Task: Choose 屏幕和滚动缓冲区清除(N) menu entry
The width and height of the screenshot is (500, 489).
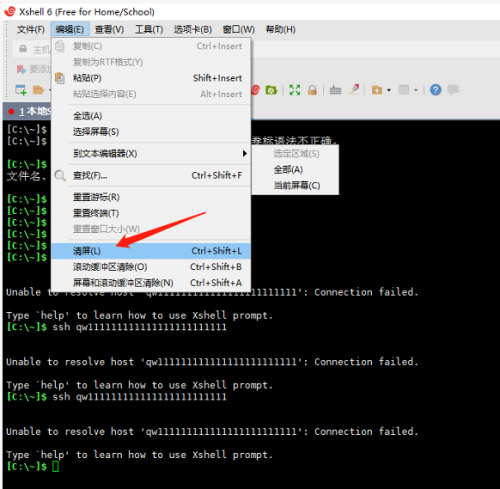Action: pyautogui.click(x=151, y=283)
